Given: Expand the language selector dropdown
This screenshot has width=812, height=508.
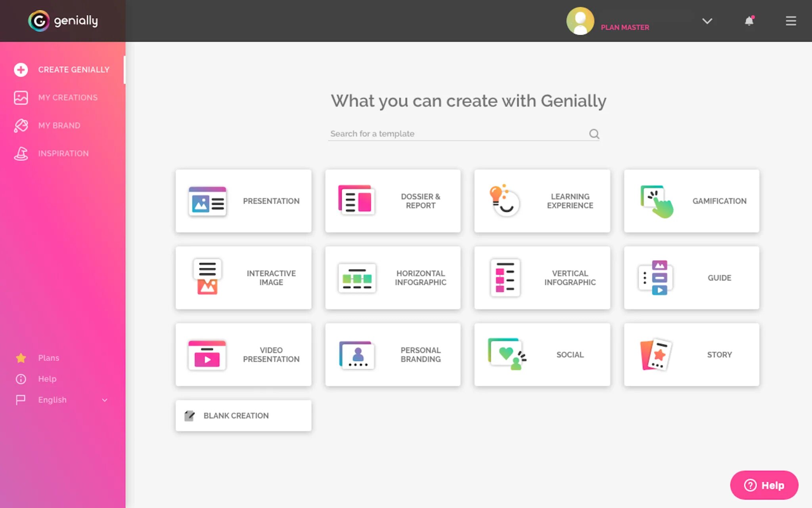Looking at the screenshot, I should [x=104, y=400].
